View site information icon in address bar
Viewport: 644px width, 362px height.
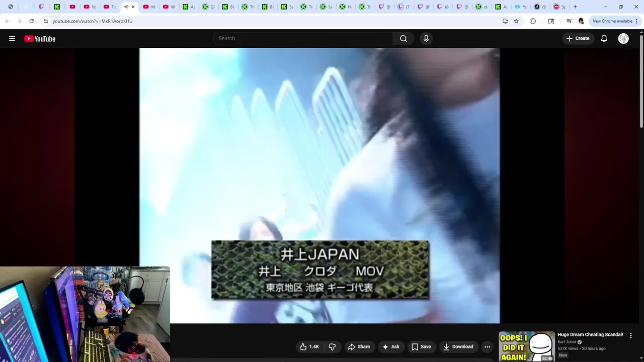coord(46,21)
